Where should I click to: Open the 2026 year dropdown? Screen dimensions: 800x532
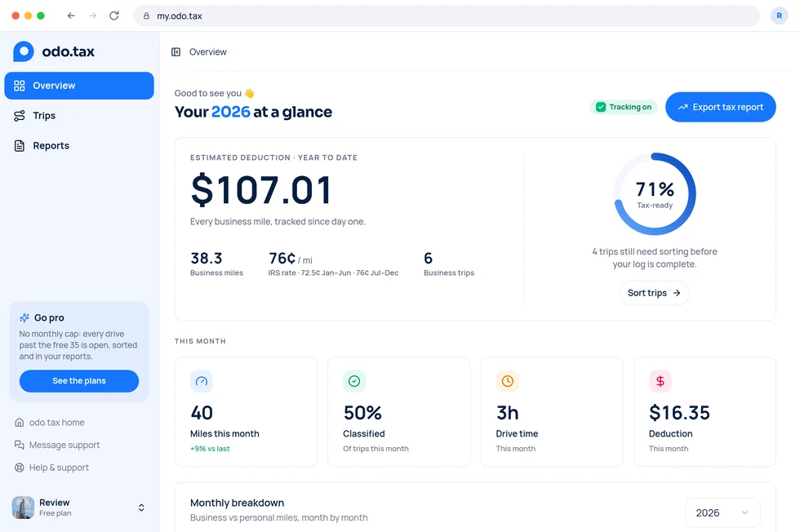(722, 512)
